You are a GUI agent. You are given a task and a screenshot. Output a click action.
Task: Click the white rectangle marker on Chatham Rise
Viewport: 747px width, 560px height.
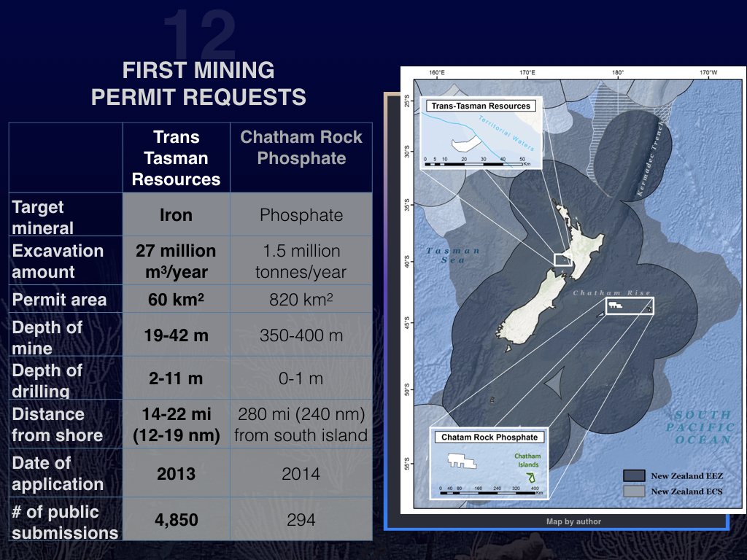629,306
